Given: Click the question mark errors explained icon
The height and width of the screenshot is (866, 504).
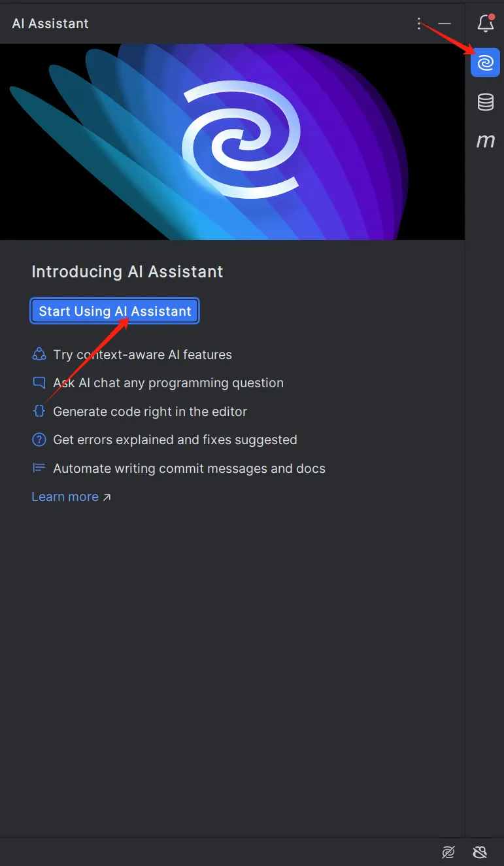Looking at the screenshot, I should [x=39, y=440].
